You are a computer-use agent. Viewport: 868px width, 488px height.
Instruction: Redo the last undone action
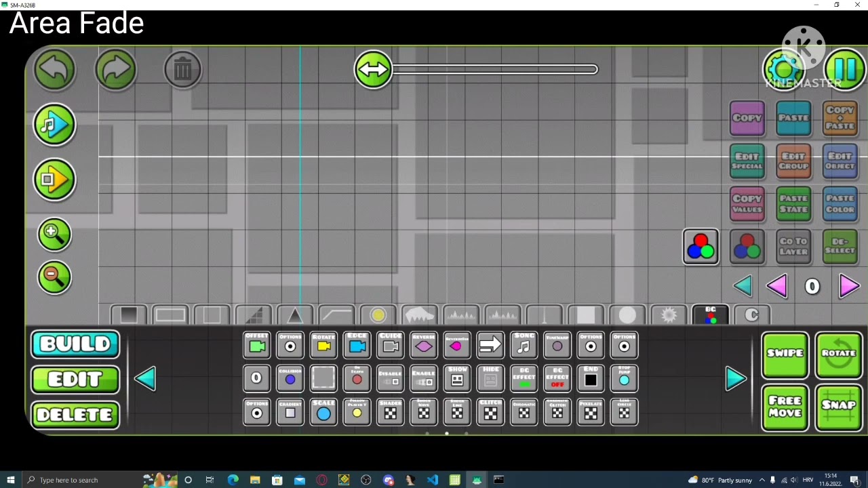click(116, 69)
